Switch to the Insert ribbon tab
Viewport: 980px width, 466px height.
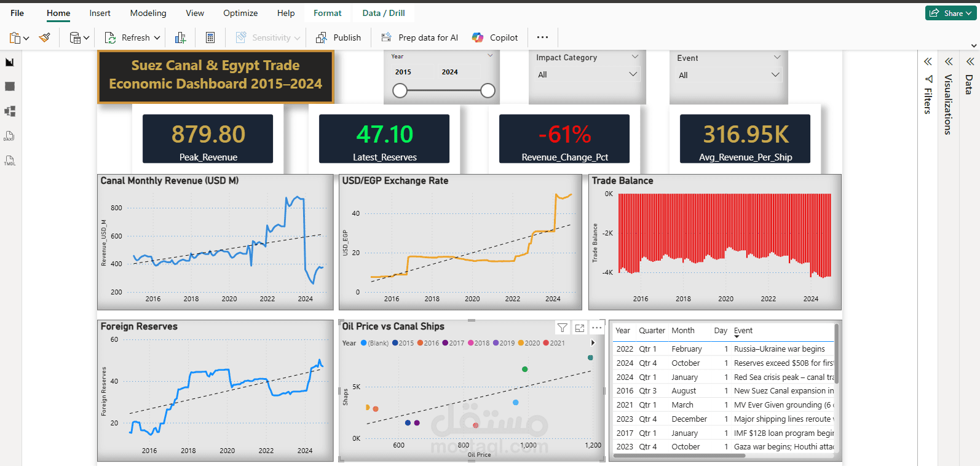pyautogui.click(x=100, y=13)
